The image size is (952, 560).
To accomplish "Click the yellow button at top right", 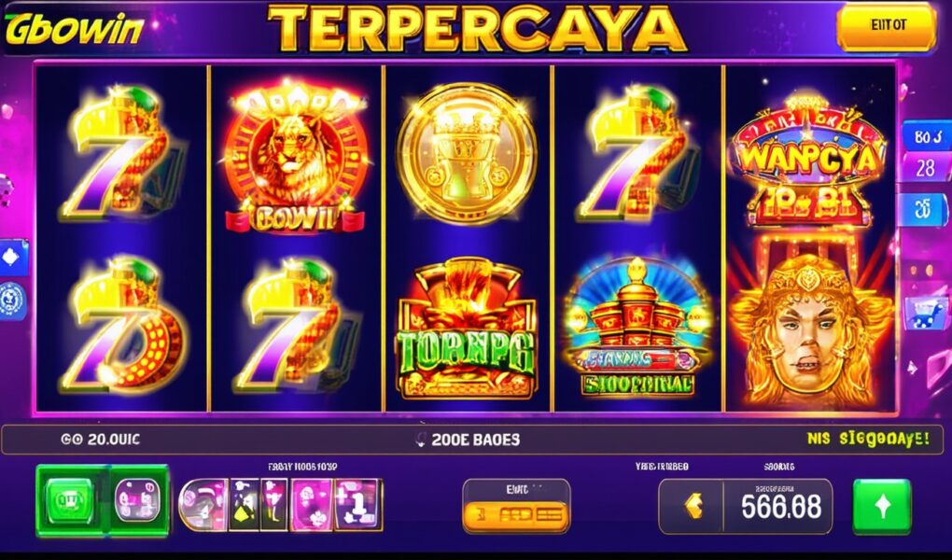I will 887,26.
